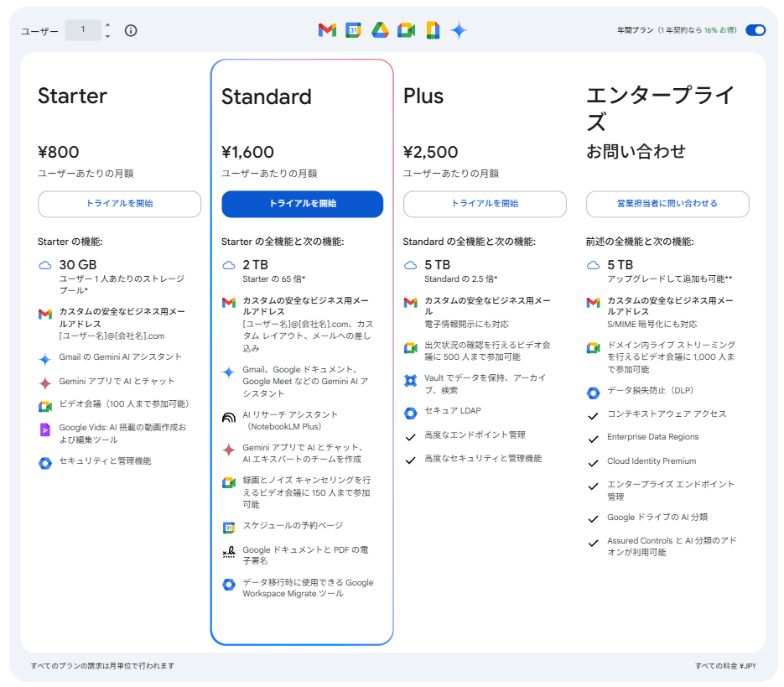Click red Gemini app icon in Starter list
Image resolution: width=784 pixels, height=687 pixels.
(45, 383)
